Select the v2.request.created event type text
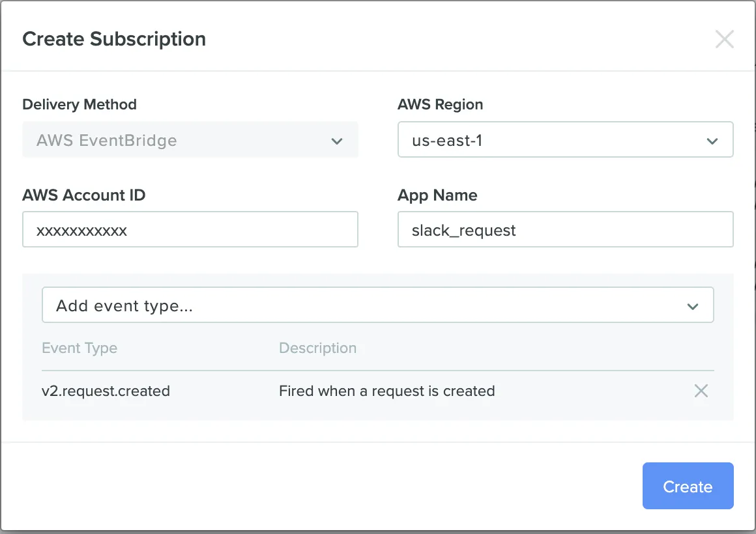756x534 pixels. point(106,391)
